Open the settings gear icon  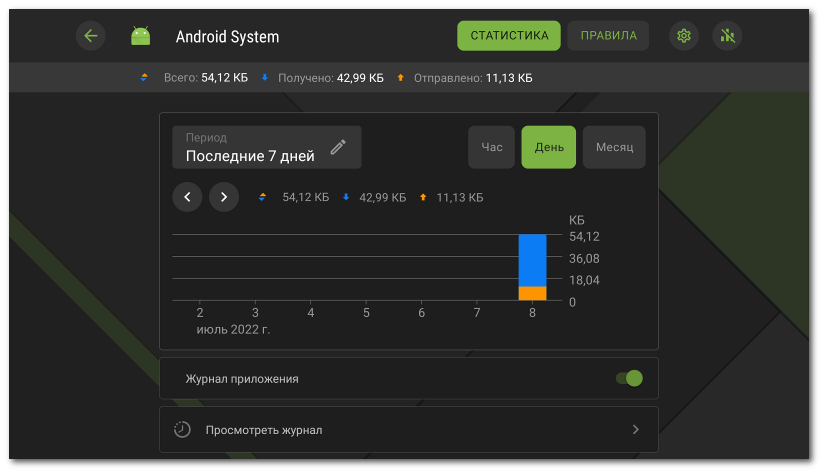tap(684, 36)
